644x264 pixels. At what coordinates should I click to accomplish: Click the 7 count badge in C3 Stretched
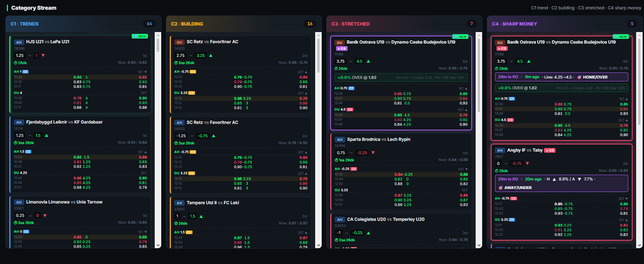click(x=472, y=24)
